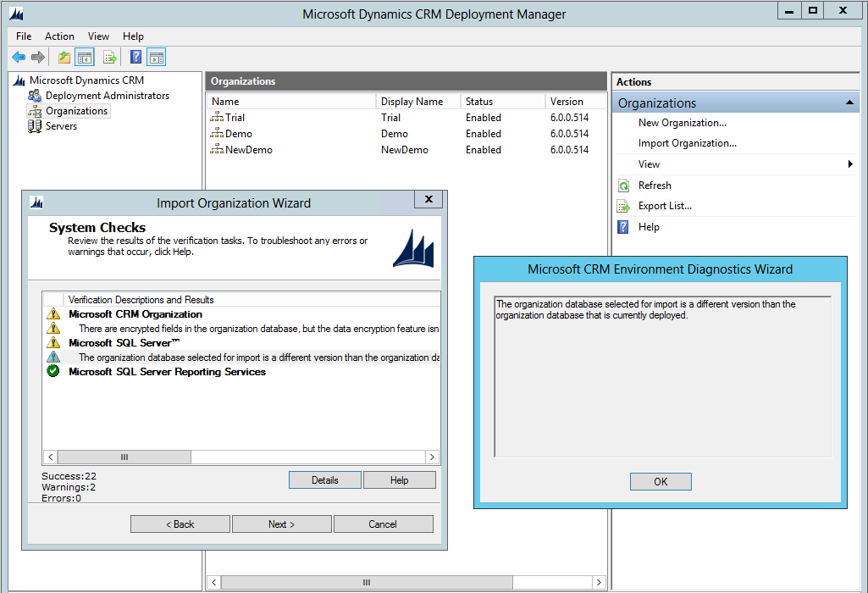Click right arrow of Organizations pane scrollbar
The height and width of the screenshot is (593, 868).
(x=599, y=583)
